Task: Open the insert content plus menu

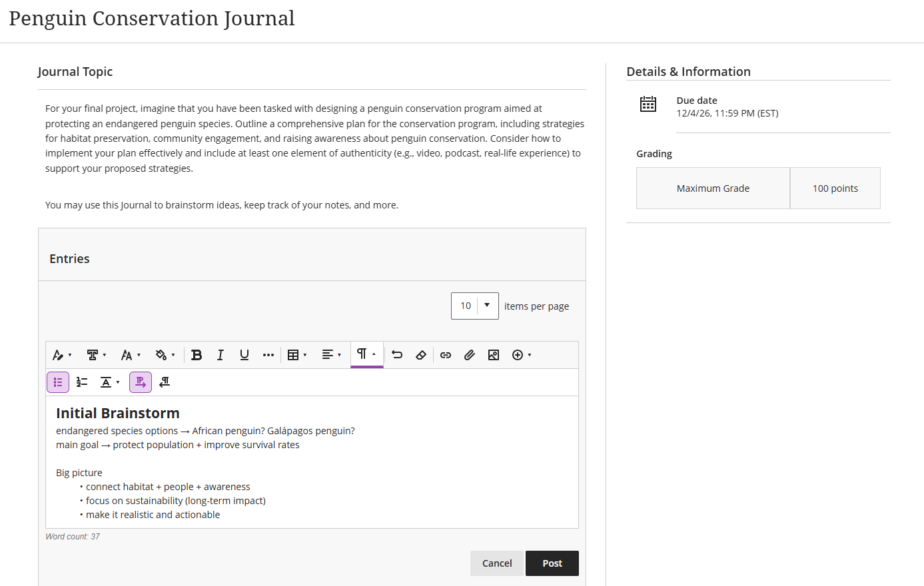Action: coord(522,355)
